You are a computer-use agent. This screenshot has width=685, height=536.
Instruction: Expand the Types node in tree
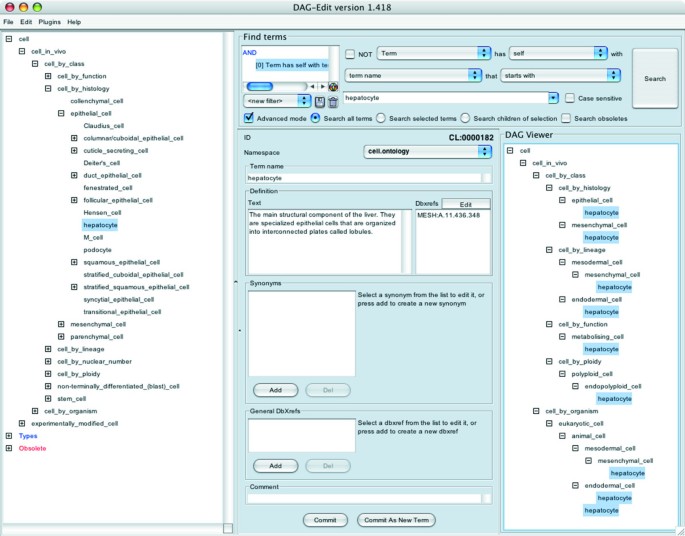pos(10,436)
